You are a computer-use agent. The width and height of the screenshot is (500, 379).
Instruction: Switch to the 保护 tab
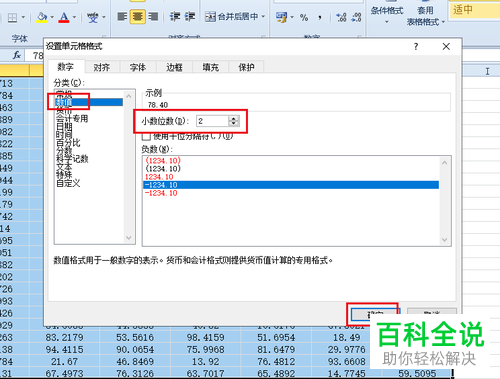pos(246,67)
